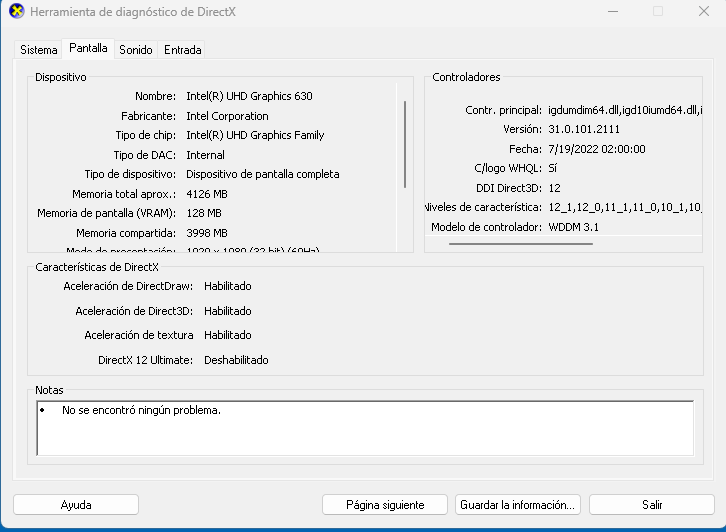This screenshot has width=726, height=532.
Task: Close the DirectX diagnostic window
Action: tap(704, 11)
